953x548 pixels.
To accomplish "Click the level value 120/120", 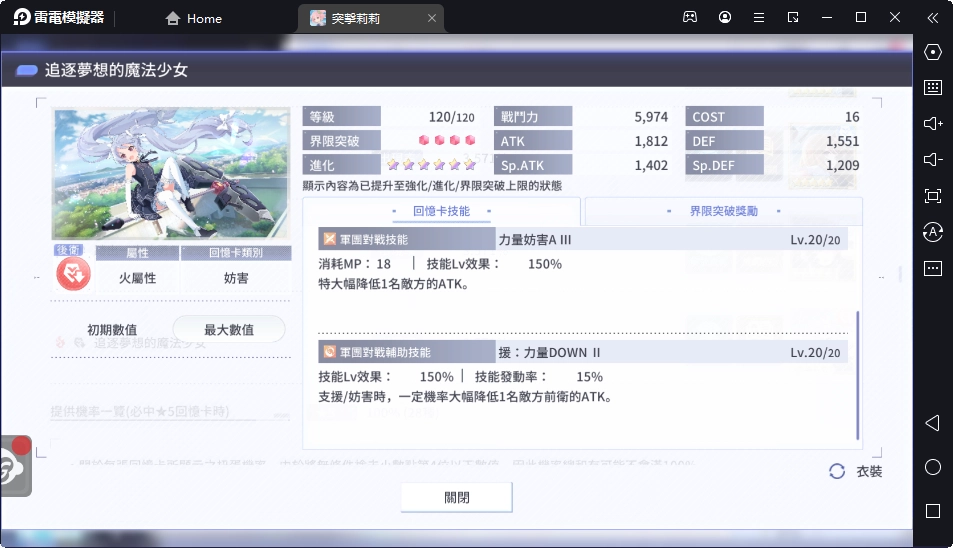I will tap(452, 117).
